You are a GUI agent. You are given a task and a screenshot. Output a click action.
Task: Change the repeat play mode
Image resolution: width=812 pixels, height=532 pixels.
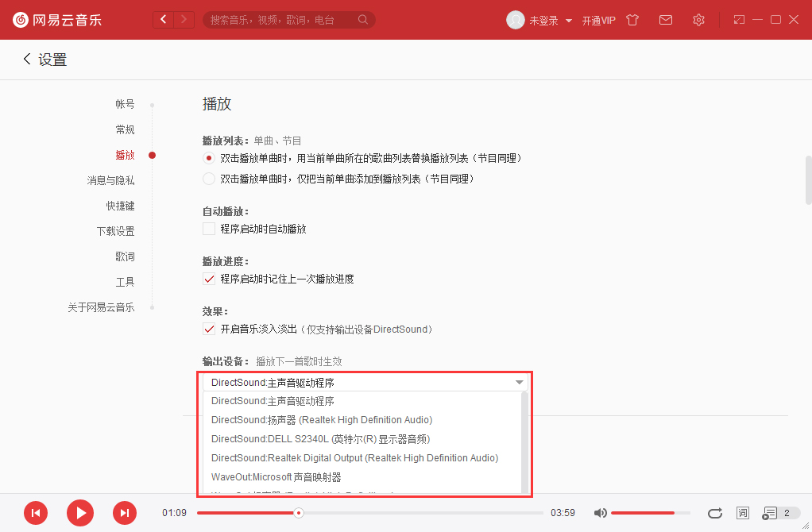click(x=714, y=513)
